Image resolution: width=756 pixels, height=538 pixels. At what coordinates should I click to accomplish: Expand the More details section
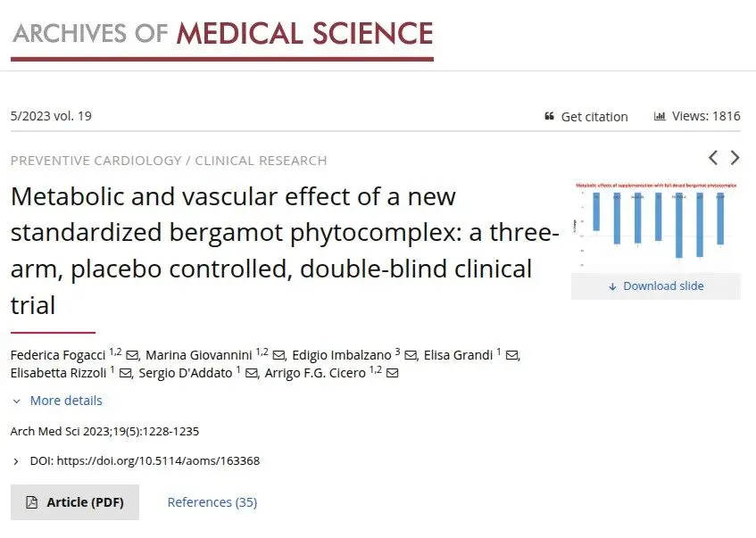pos(66,401)
